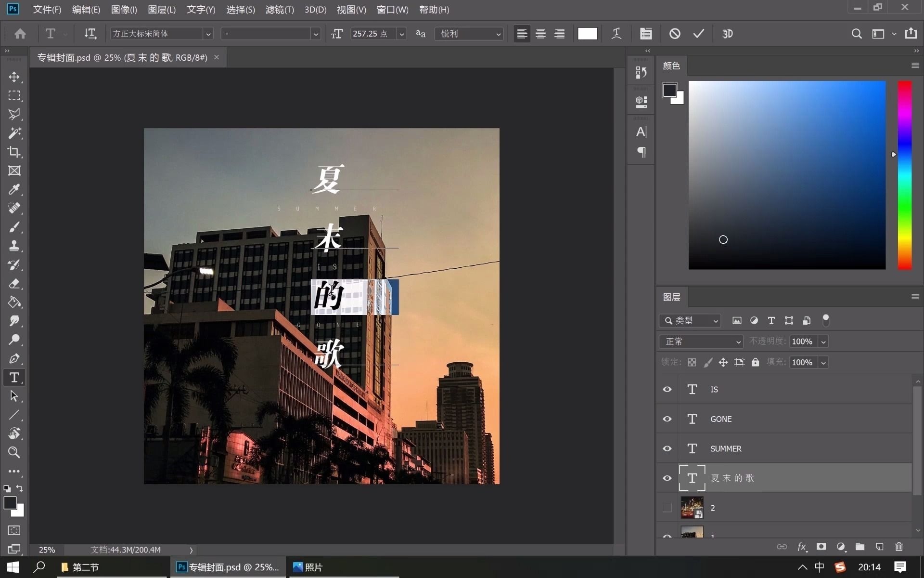Open 照片 app from the taskbar
The image size is (924, 578).
pyautogui.click(x=308, y=567)
